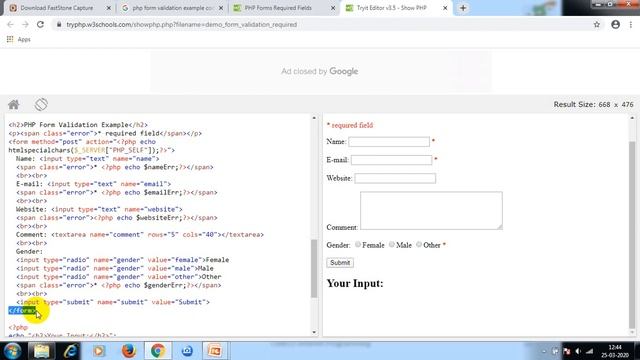Open the Apps shortcut in bookmarks bar
Viewport: 640px width, 360px height.
click(19, 39)
